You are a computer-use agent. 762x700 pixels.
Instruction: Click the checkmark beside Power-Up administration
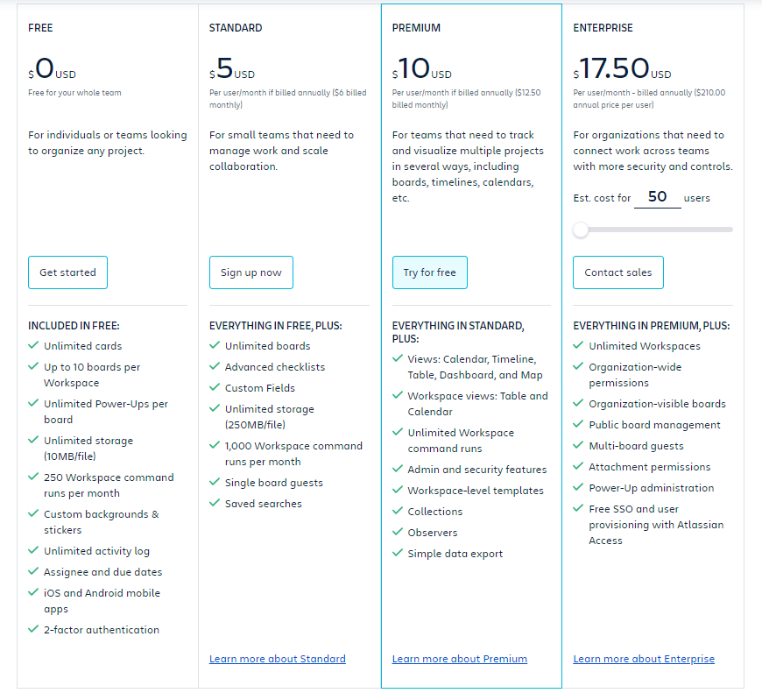pos(580,488)
